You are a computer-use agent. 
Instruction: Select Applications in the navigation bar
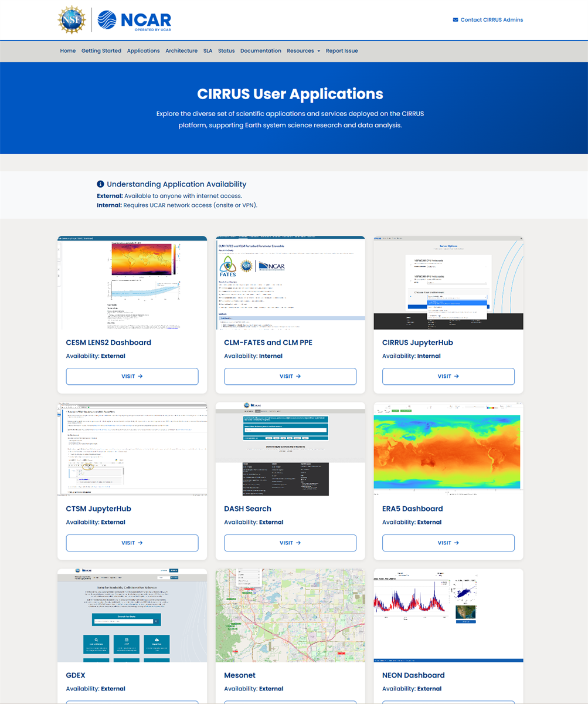143,51
